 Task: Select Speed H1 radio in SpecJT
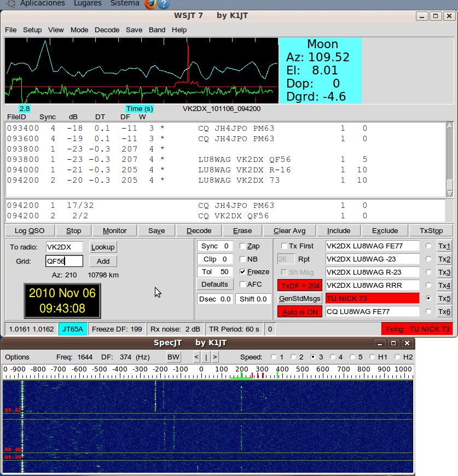pyautogui.click(x=372, y=357)
